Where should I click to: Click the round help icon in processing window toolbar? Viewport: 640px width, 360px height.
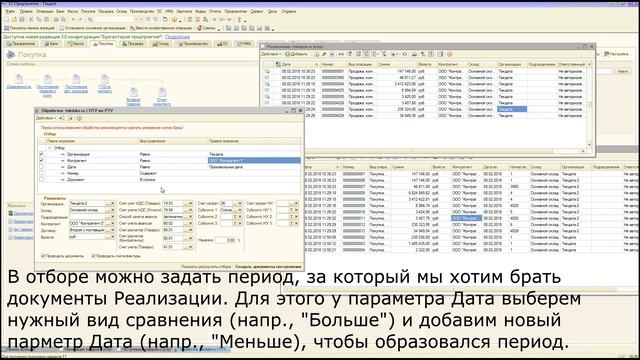point(79,118)
